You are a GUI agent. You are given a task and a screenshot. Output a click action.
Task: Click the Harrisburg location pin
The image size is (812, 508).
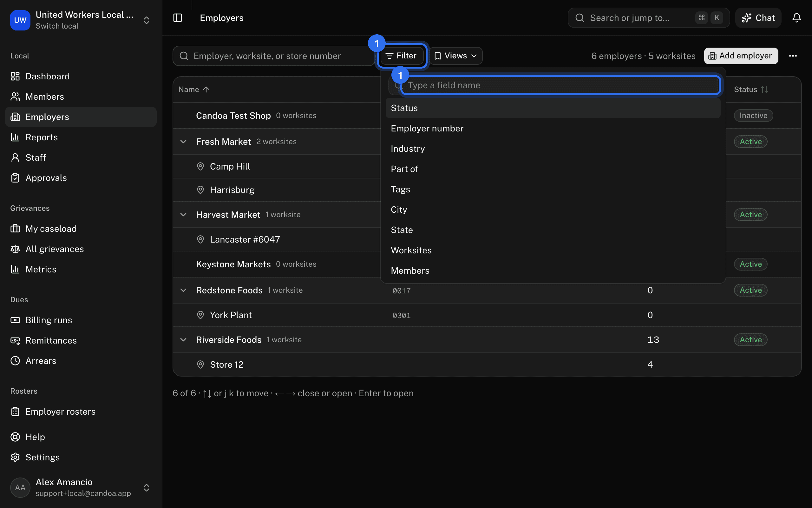coord(200,190)
